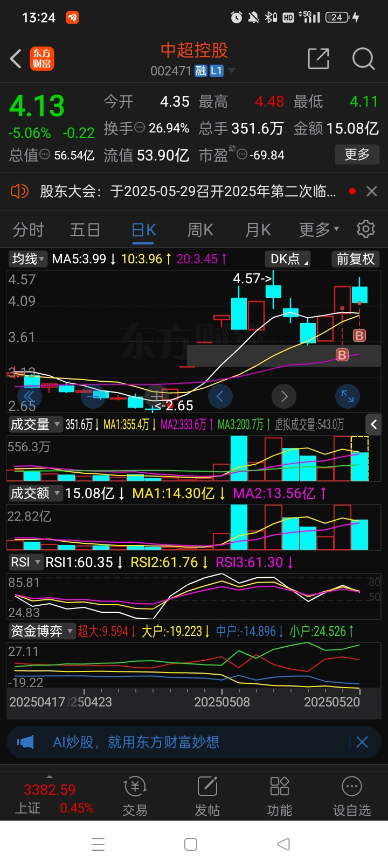The width and height of the screenshot is (388, 868).
Task: Tap 总值 info circle icon
Action: 45,155
